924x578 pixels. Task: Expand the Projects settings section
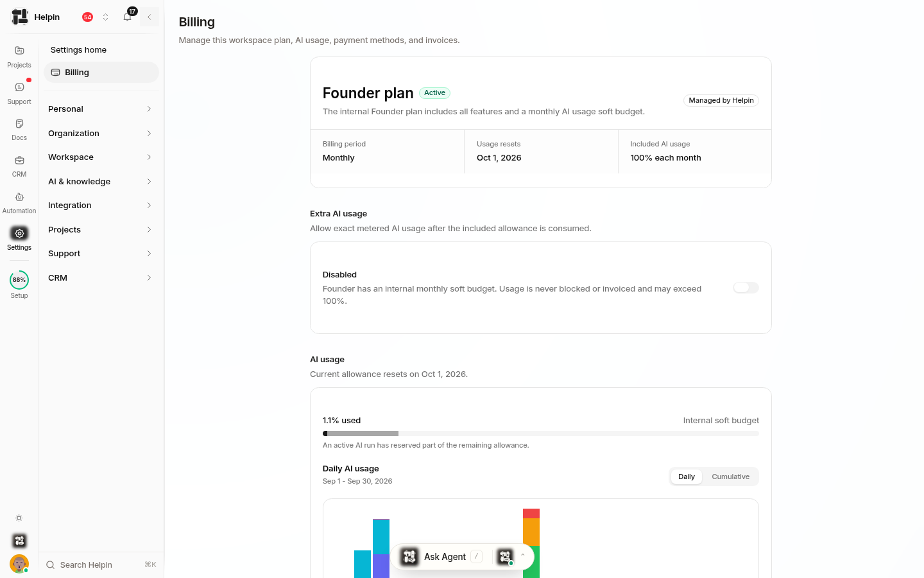101,230
